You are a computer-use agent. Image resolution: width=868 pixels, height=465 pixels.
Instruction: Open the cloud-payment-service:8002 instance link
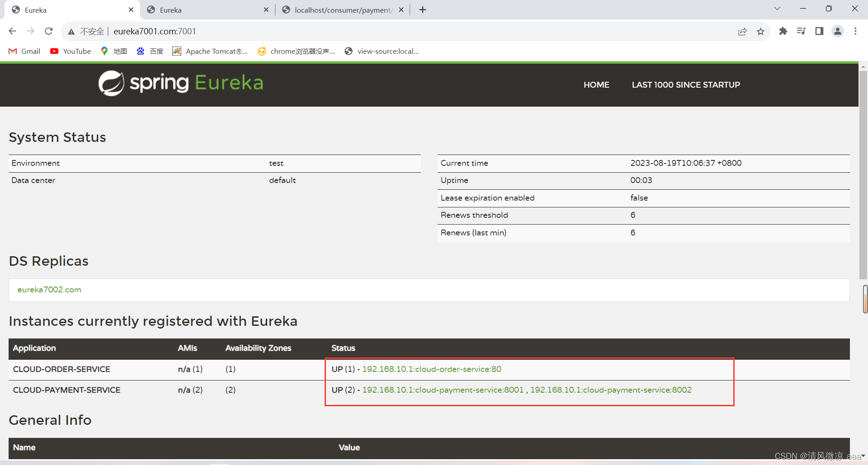(x=611, y=390)
